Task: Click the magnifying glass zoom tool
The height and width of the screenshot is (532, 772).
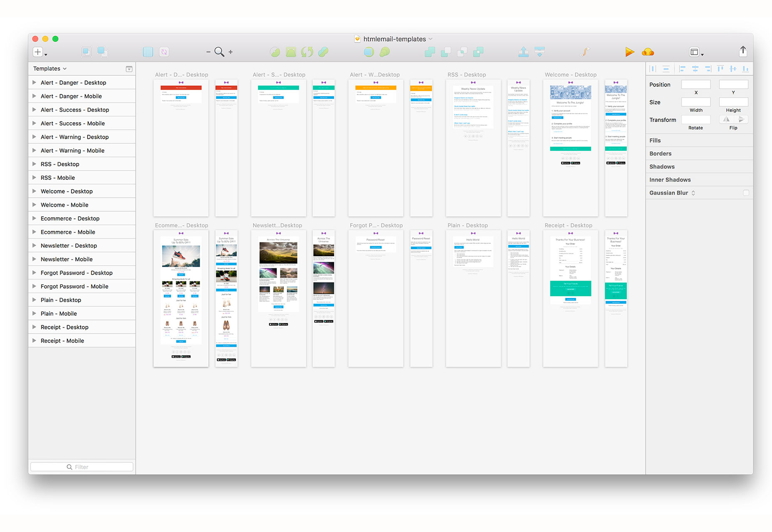Action: point(219,52)
